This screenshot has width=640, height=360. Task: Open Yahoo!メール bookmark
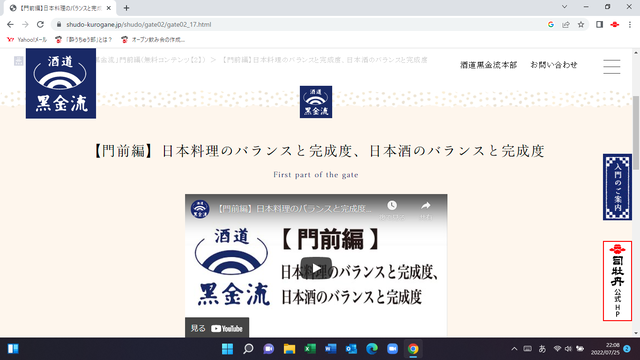pos(27,40)
